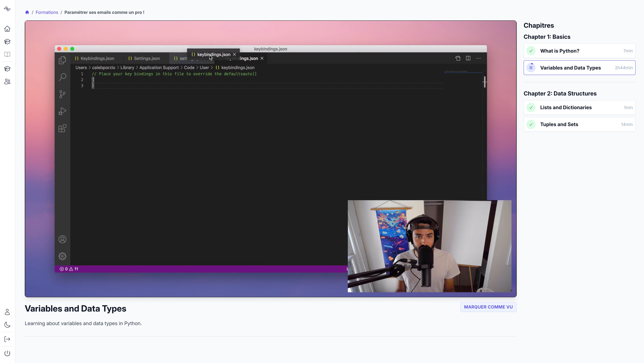Click the '2h44min' duration label
This screenshot has width=644, height=363.
(x=624, y=68)
